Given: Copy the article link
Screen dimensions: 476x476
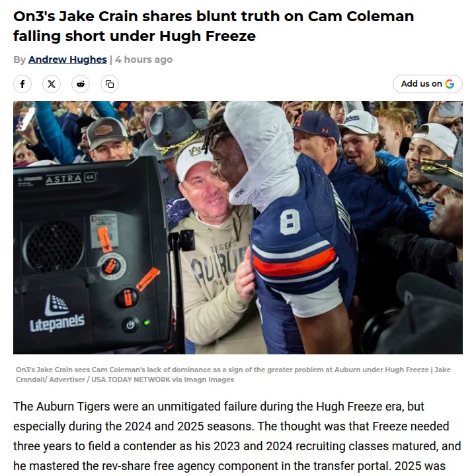Looking at the screenshot, I should [x=110, y=84].
